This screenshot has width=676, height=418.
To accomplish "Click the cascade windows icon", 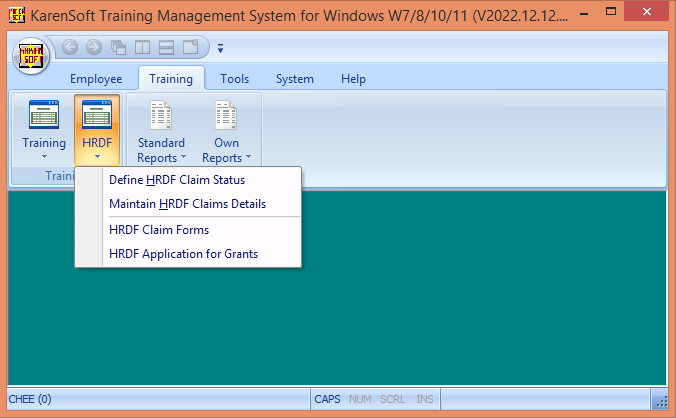I will click(118, 47).
